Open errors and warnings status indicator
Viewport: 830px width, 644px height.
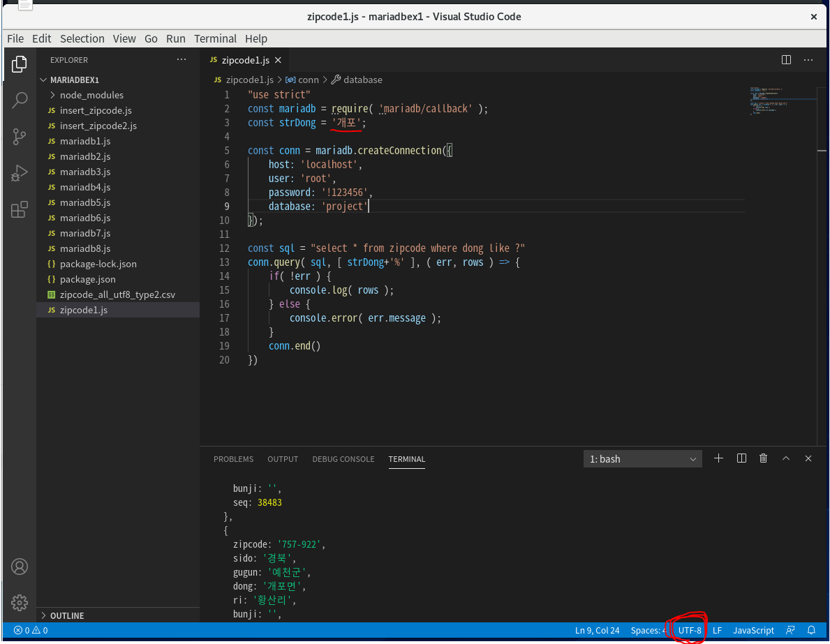coord(31,630)
